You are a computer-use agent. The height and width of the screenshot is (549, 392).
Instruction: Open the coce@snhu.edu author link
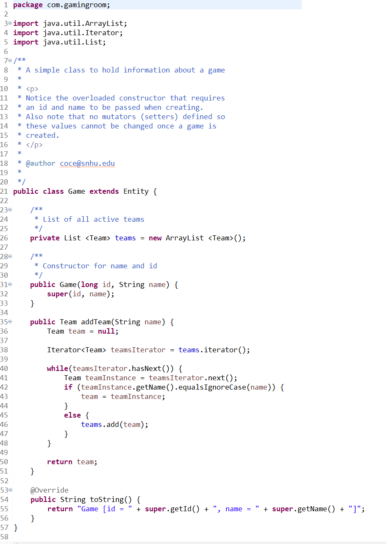pyautogui.click(x=87, y=163)
